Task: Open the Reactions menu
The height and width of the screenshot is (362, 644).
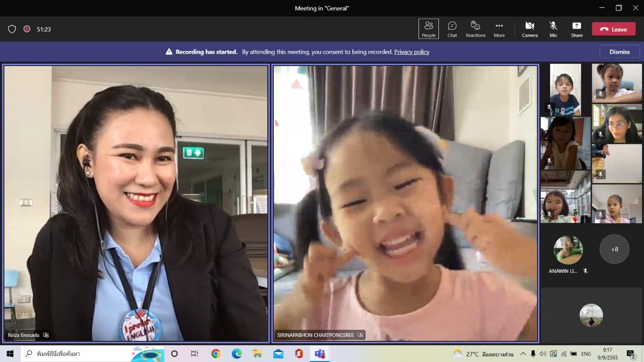Action: [x=475, y=29]
